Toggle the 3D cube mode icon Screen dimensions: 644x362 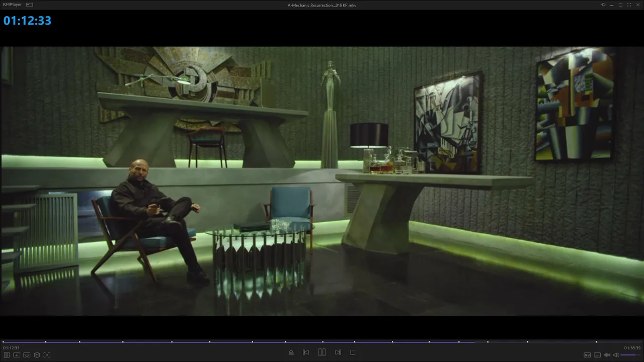37,355
